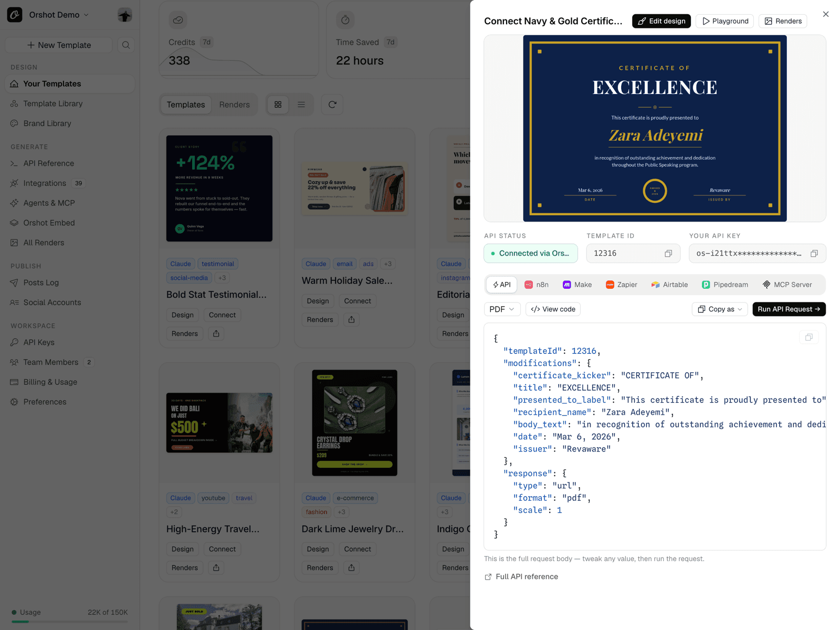Click Edit design button
Image resolution: width=840 pixels, height=630 pixels.
pyautogui.click(x=661, y=21)
